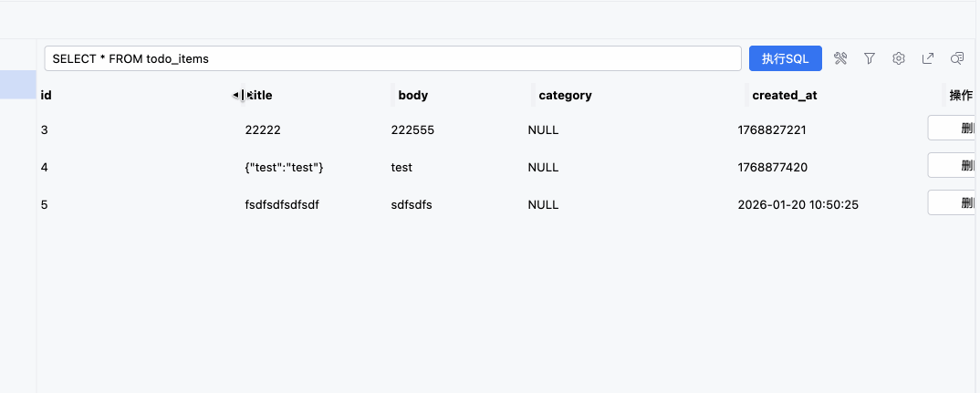Click the body column header

coord(413,95)
